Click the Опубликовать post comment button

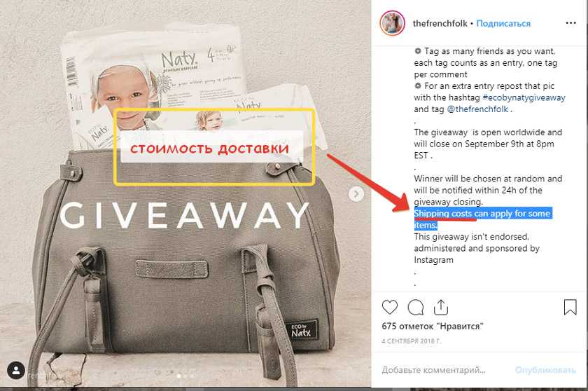(545, 370)
